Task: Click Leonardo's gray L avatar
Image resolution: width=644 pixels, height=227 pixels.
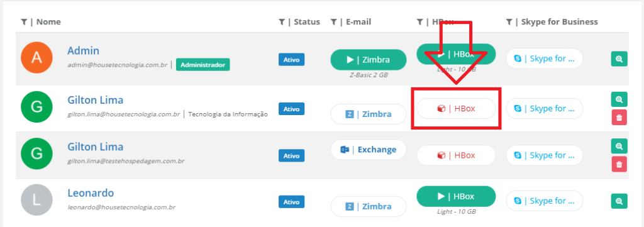Action: coord(36,201)
